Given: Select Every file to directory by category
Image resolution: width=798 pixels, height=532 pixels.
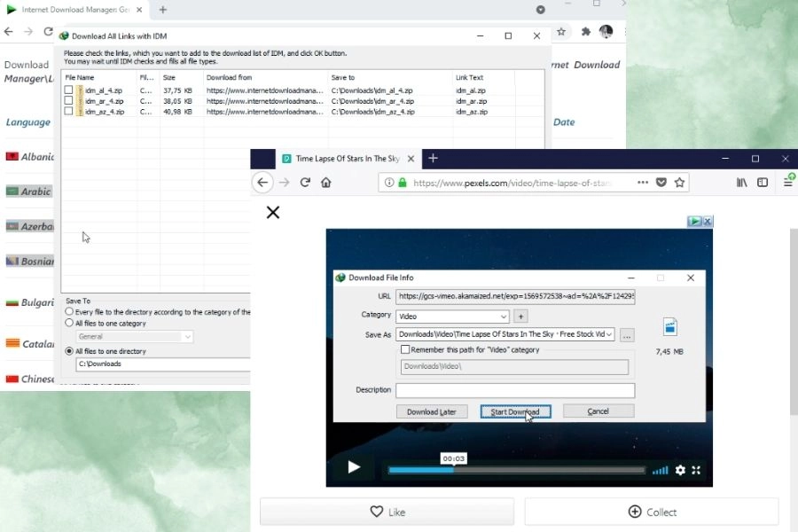Looking at the screenshot, I should [69, 311].
